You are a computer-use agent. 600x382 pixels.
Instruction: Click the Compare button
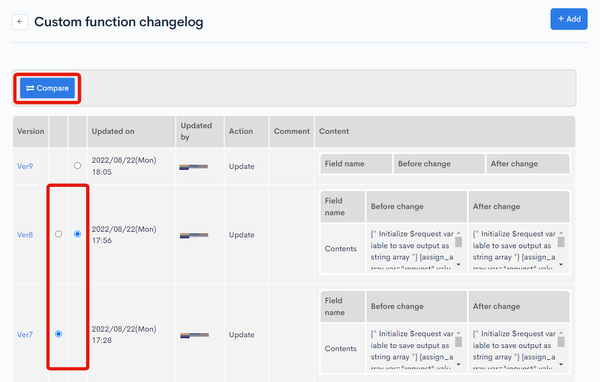(47, 88)
